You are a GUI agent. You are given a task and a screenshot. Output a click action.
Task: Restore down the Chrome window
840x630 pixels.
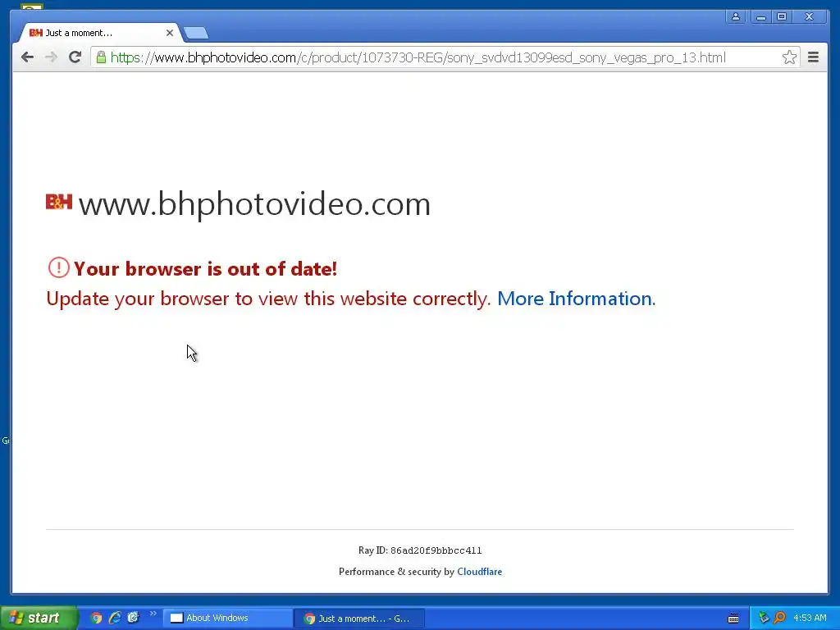pos(782,16)
